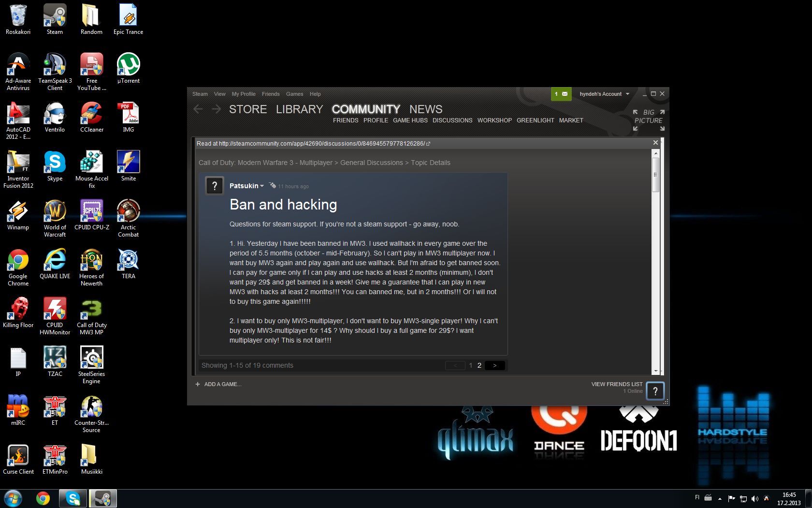
Task: Open the GREENLIGHT community section
Action: coord(535,120)
